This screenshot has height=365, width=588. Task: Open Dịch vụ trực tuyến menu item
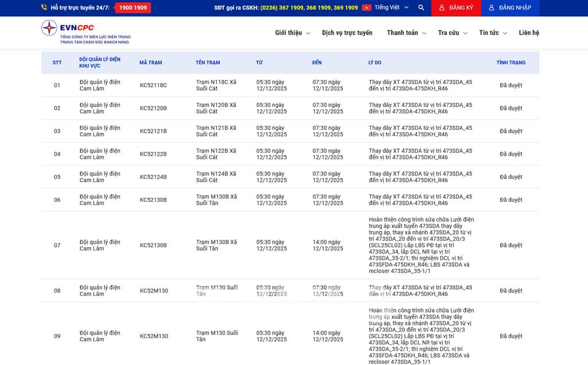click(x=347, y=33)
